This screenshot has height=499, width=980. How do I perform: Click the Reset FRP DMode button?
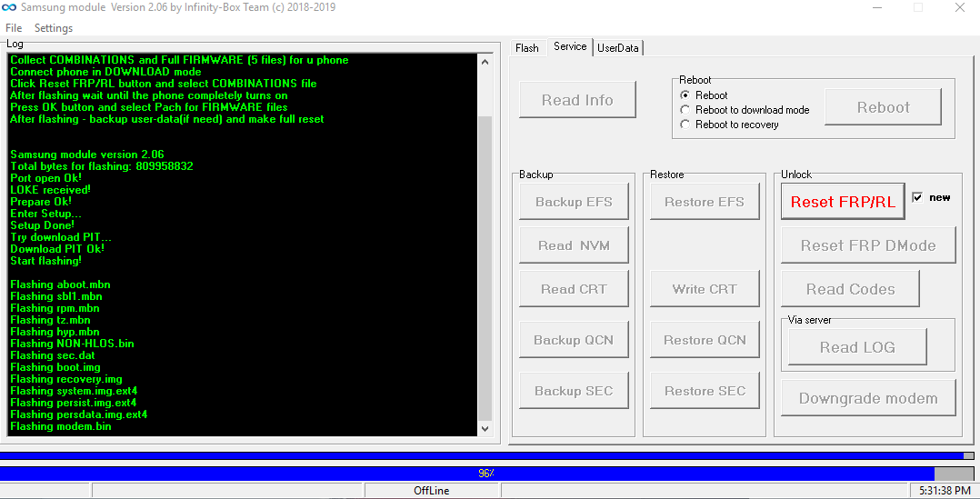point(868,245)
